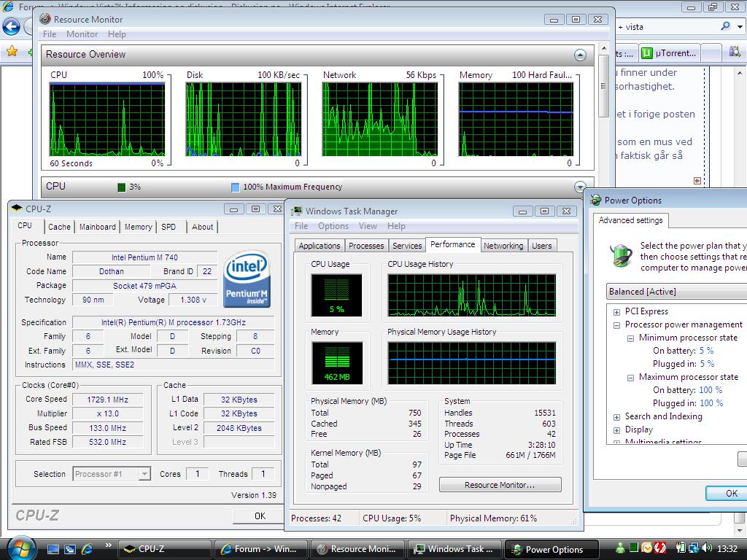Click the Network graph in Resource Overview

379,119
